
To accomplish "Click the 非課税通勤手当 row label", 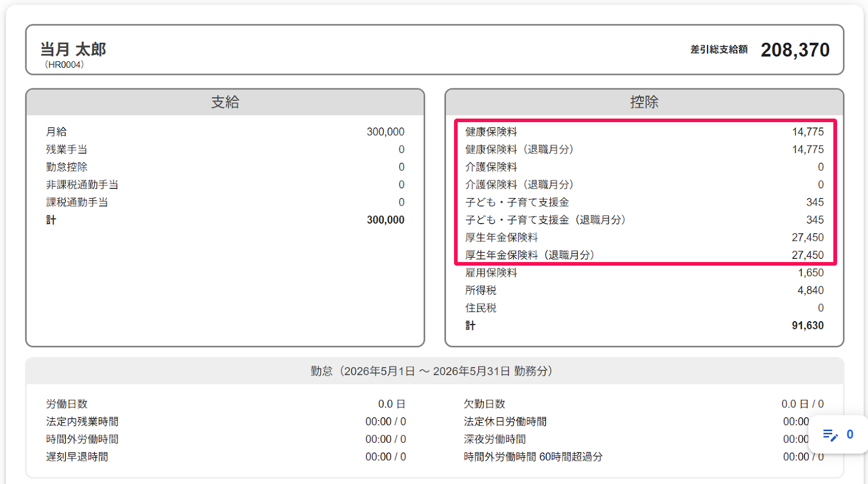I will click(82, 184).
